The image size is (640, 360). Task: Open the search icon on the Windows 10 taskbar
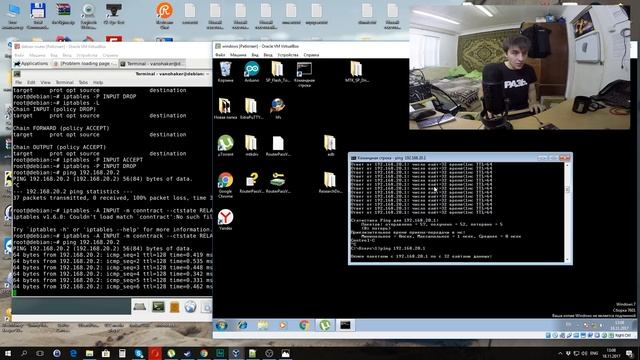point(24,353)
